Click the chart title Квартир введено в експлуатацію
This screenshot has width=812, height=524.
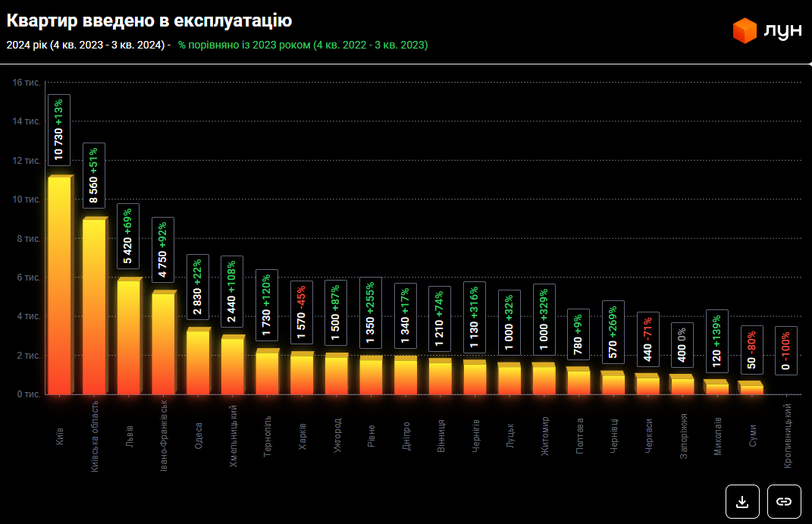149,20
